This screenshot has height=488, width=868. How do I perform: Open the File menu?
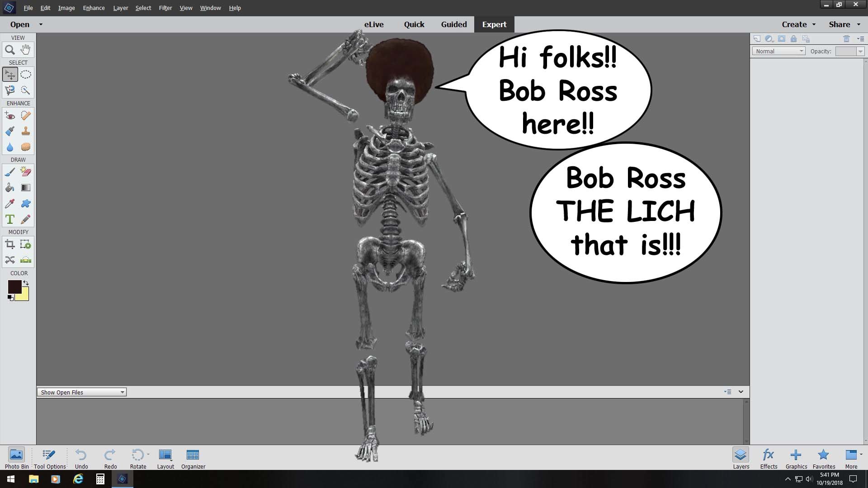[x=28, y=8]
